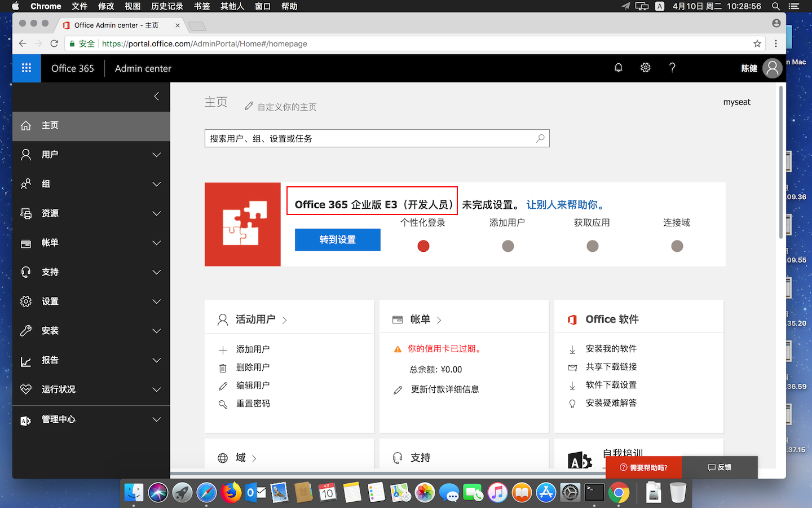This screenshot has height=508, width=812.
Task: Open the 窗口 menu in the menu bar
Action: tap(263, 6)
